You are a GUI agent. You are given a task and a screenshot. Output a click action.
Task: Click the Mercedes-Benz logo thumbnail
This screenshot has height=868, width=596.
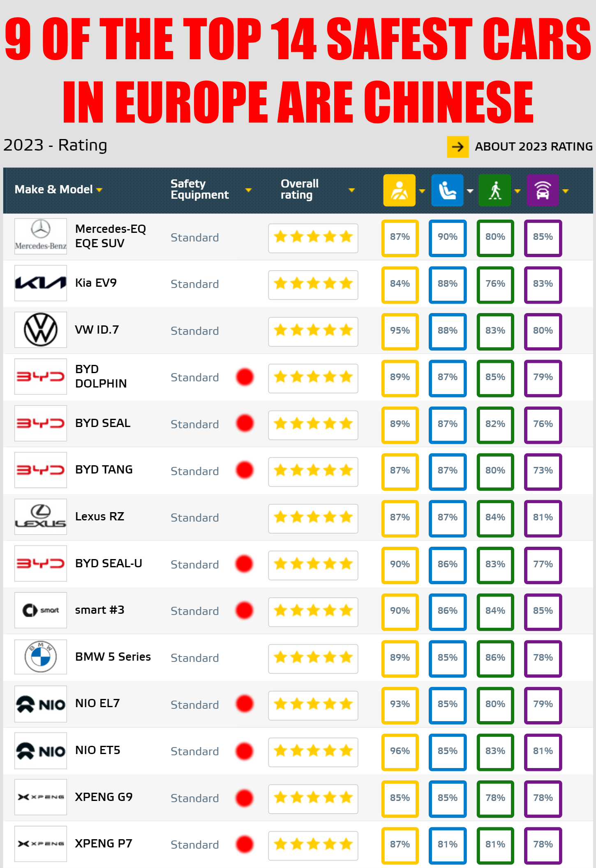pos(41,237)
